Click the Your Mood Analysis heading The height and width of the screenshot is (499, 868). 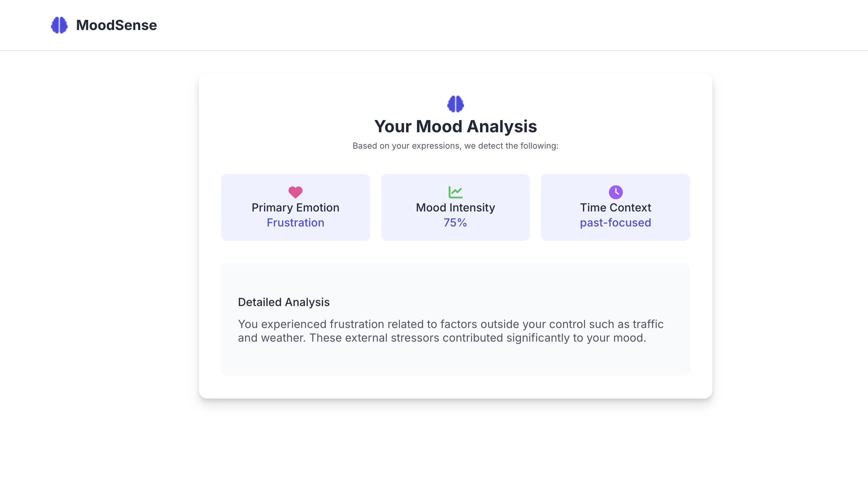tap(455, 126)
